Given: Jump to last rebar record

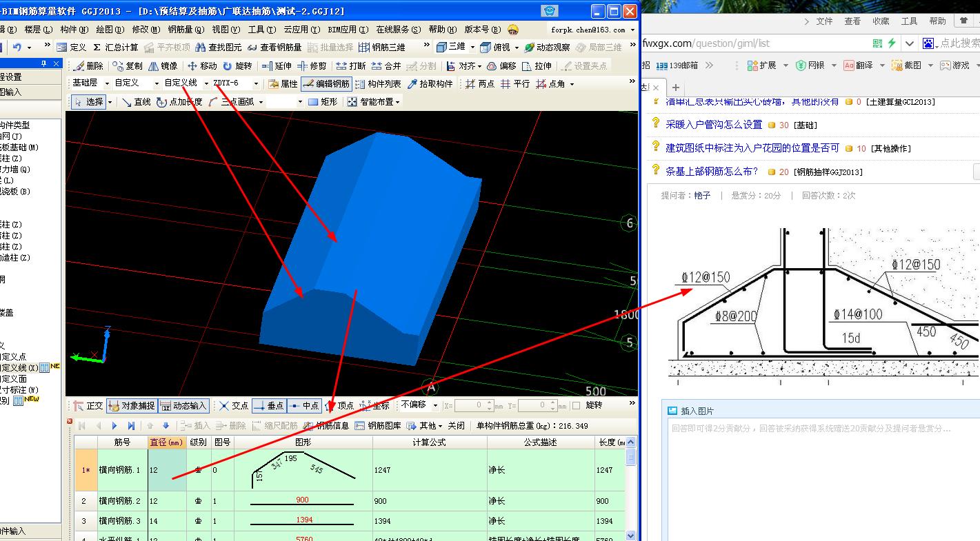Looking at the screenshot, I should [x=131, y=426].
